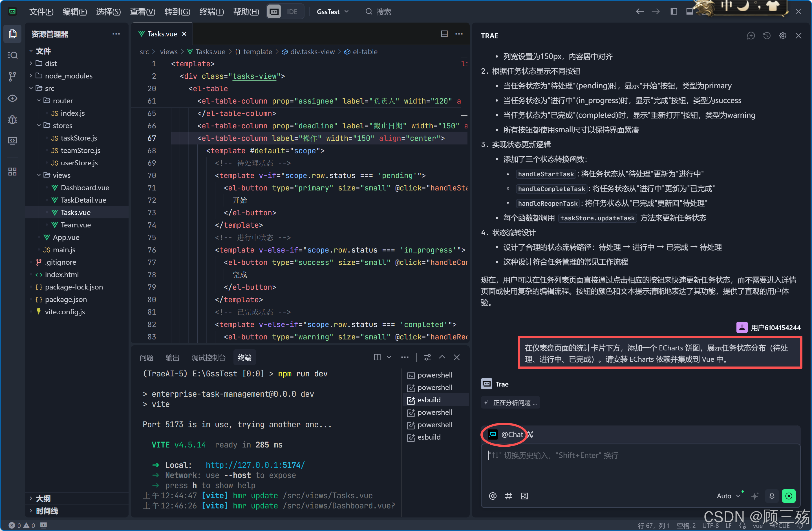The width and height of the screenshot is (812, 531).
Task: Click the chat history icon in TRAE panel
Action: (x=767, y=36)
